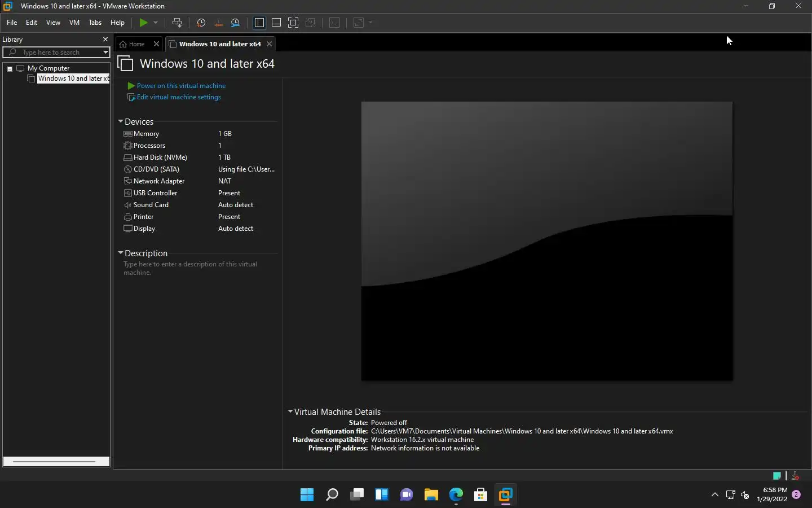Image resolution: width=812 pixels, height=508 pixels.
Task: Open the Library search filter dropdown arrow
Action: pyautogui.click(x=105, y=52)
